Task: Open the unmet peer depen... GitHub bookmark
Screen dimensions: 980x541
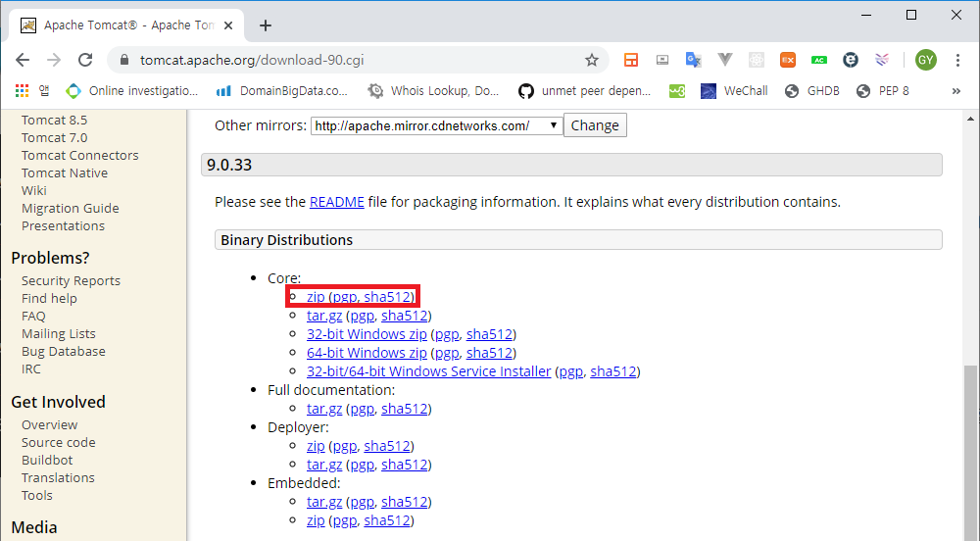Action: pyautogui.click(x=584, y=91)
